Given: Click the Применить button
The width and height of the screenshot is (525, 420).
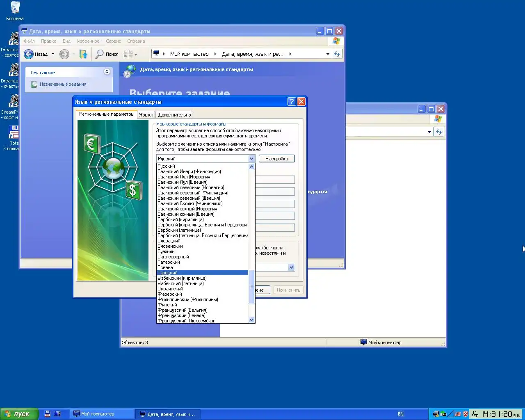Looking at the screenshot, I should [288, 290].
